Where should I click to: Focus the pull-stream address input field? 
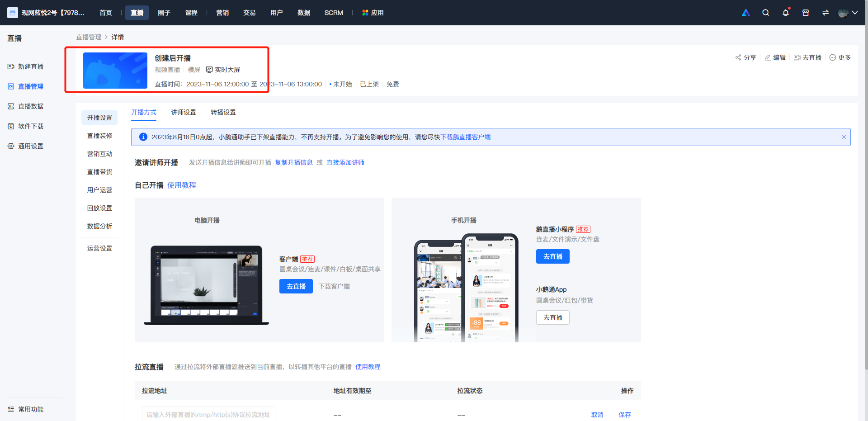click(x=208, y=415)
